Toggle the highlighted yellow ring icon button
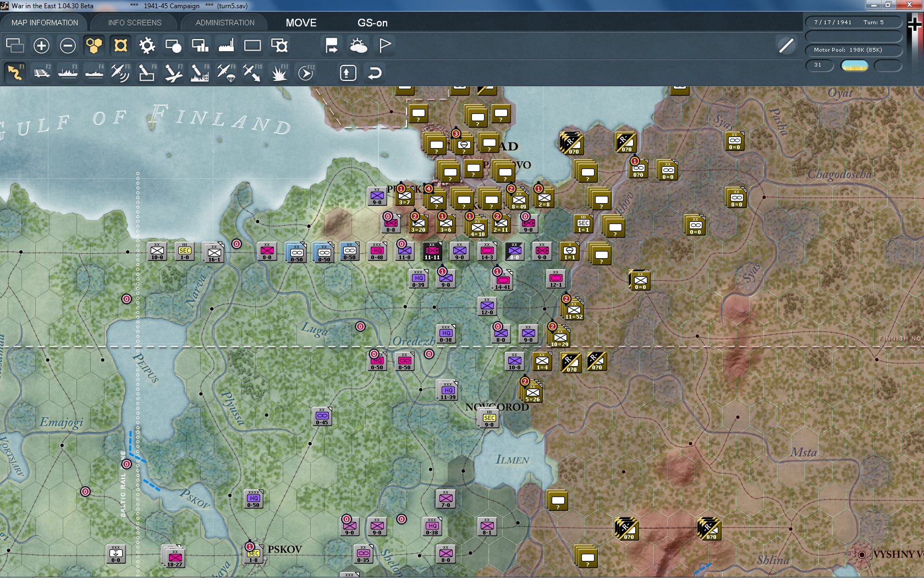The width and height of the screenshot is (924, 578). [120, 46]
